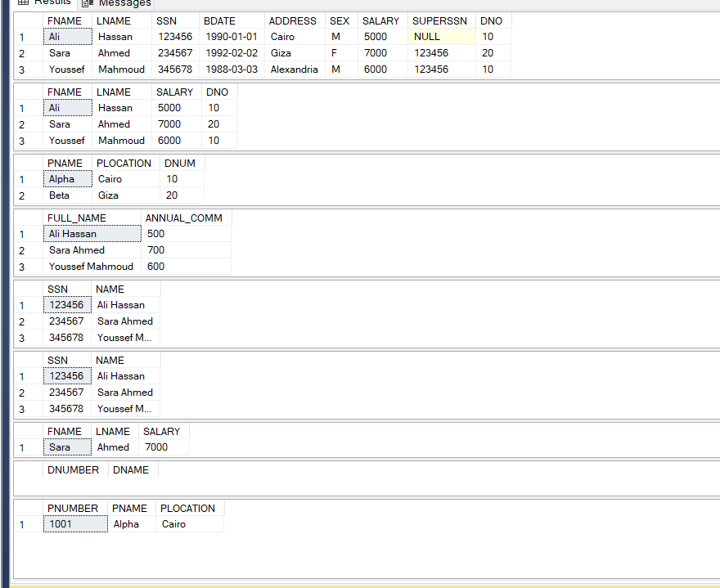Click the Alexandria address cell

pos(294,70)
